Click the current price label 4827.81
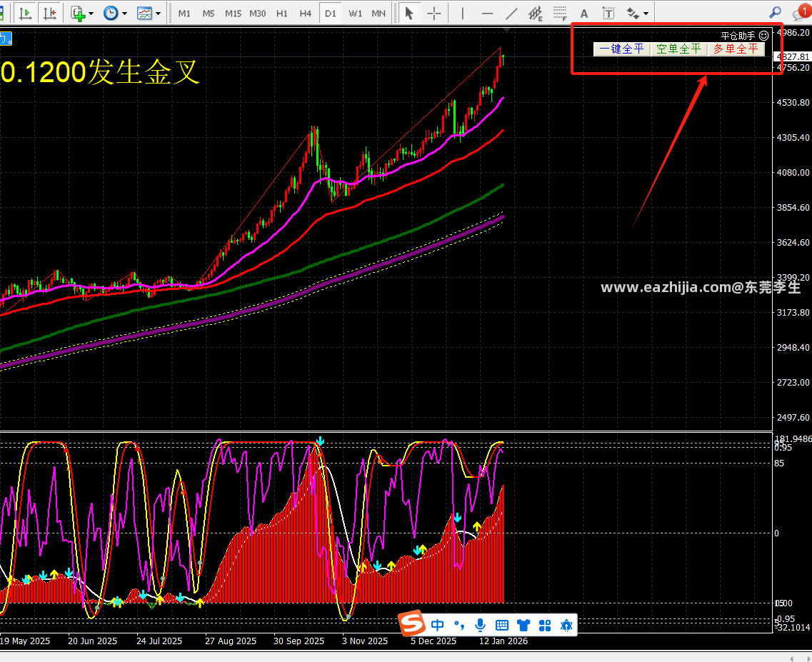Screen dimensions: 812x662 point(792,56)
